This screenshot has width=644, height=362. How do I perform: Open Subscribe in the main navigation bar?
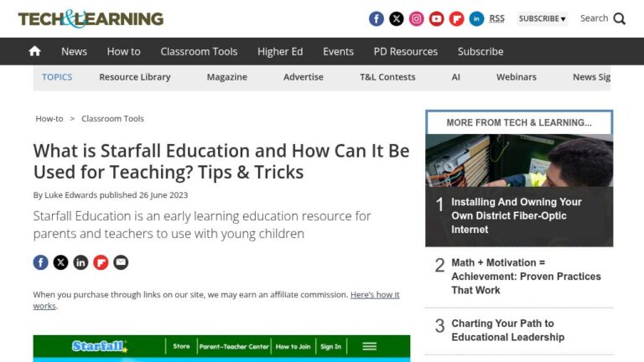[480, 52]
